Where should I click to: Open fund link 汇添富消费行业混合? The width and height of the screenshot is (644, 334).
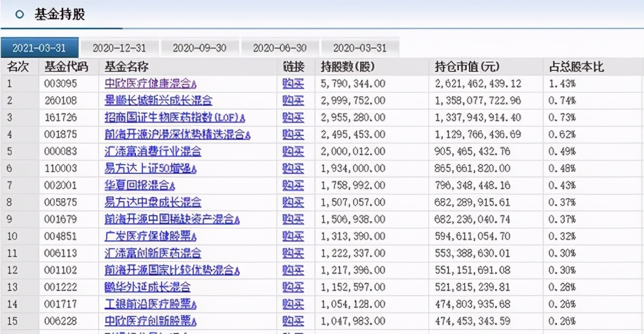tap(153, 151)
